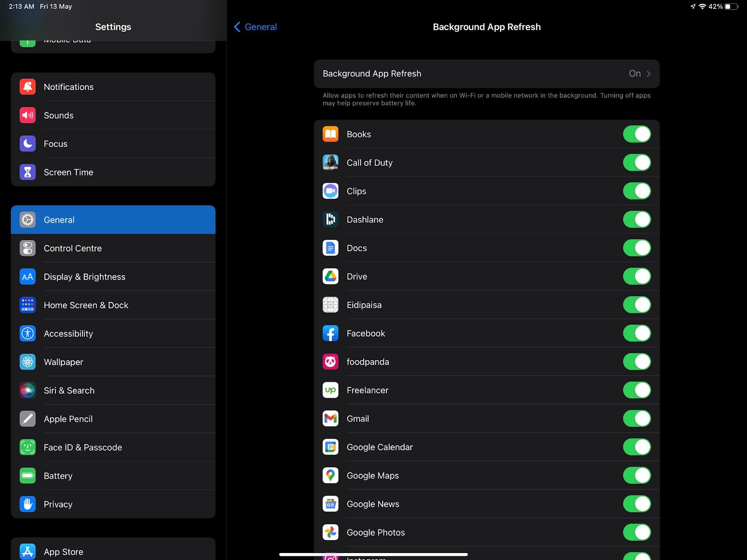Tap the Google Calendar app icon

(x=331, y=448)
